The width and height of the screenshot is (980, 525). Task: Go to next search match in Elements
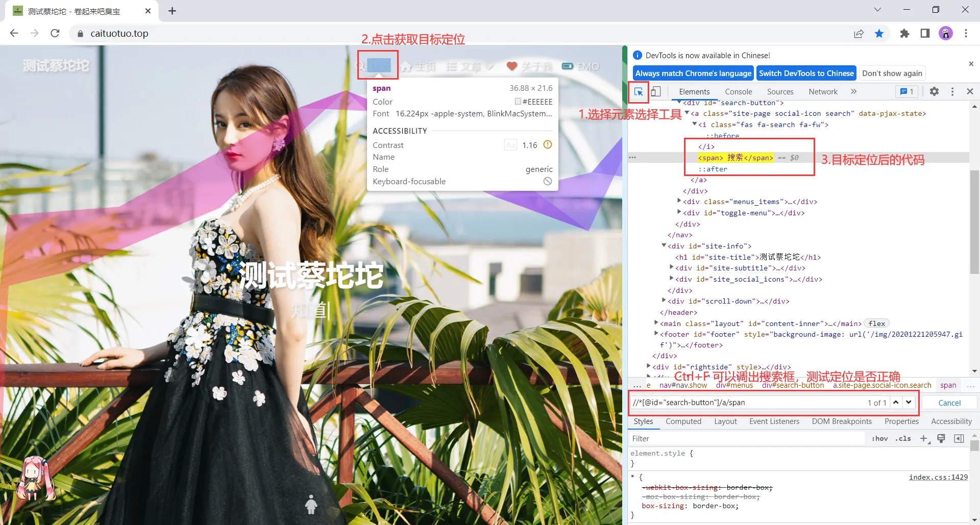pos(909,403)
